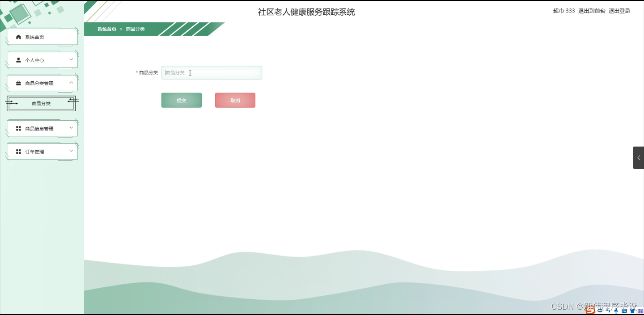Click the IME toolbar menu grid icon
Screen dimensions: 644x315
point(640,311)
